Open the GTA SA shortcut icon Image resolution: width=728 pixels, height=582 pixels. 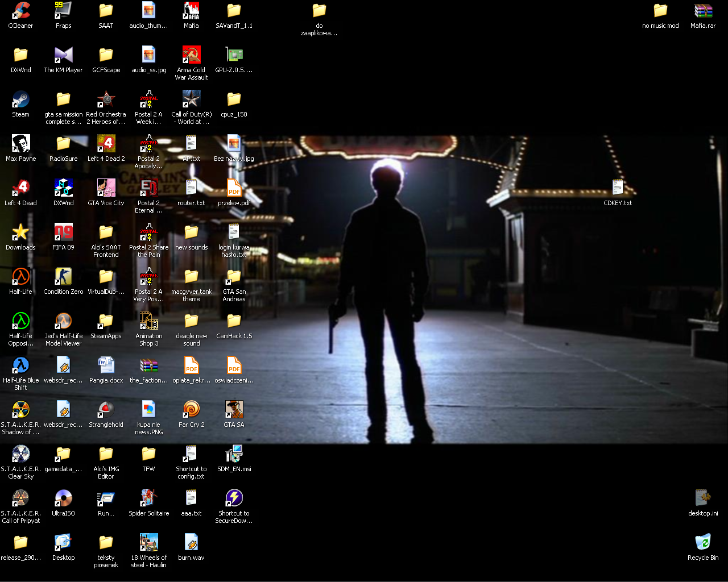(234, 409)
